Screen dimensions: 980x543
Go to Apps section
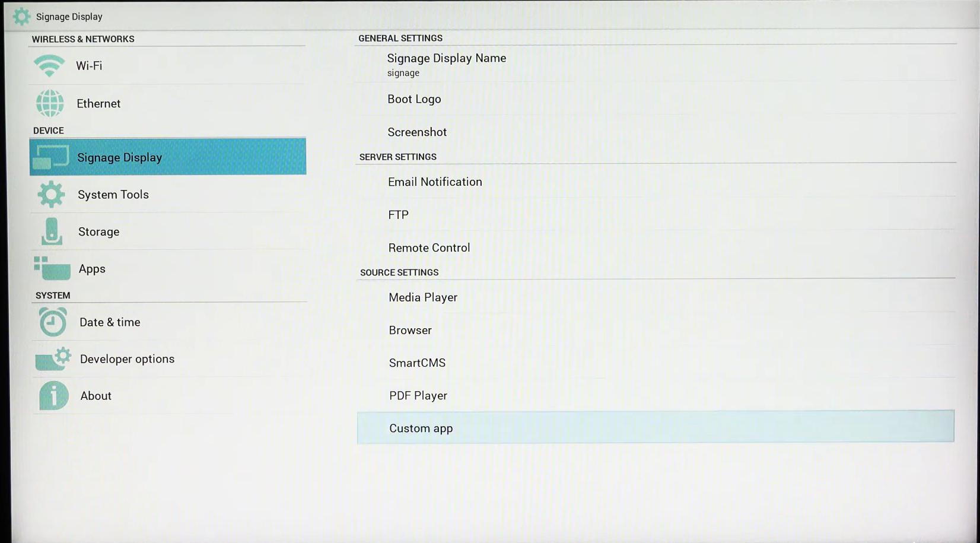pyautogui.click(x=169, y=268)
